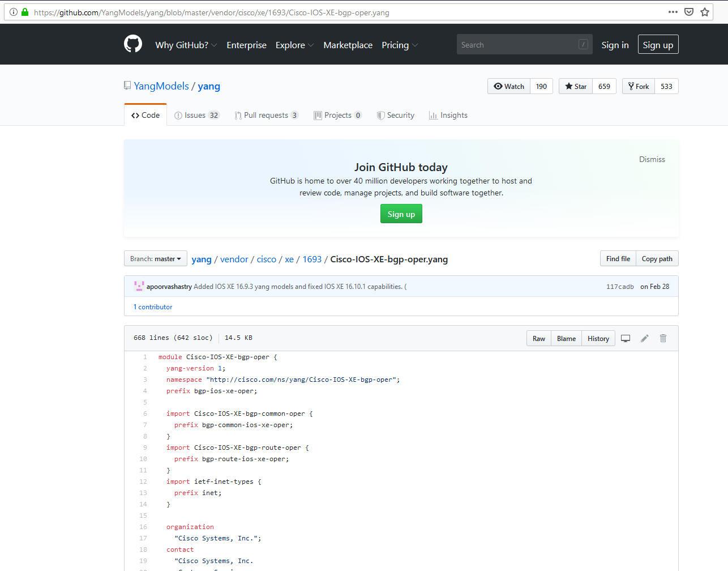728x571 pixels.
Task: Click the Find file button
Action: pos(618,258)
